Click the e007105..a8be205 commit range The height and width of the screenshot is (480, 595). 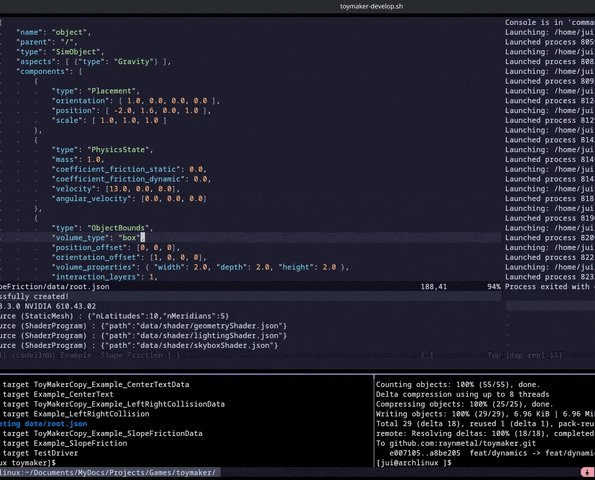pyautogui.click(x=425, y=453)
